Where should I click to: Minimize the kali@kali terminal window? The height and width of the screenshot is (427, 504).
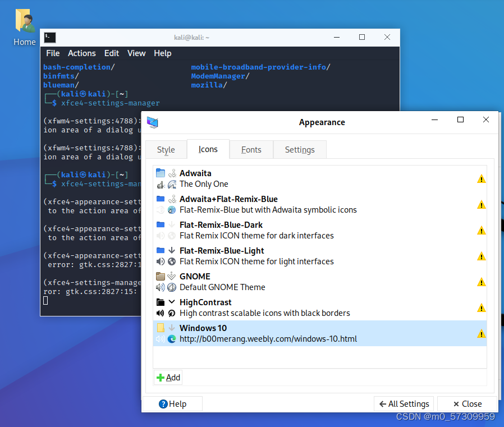(x=337, y=37)
